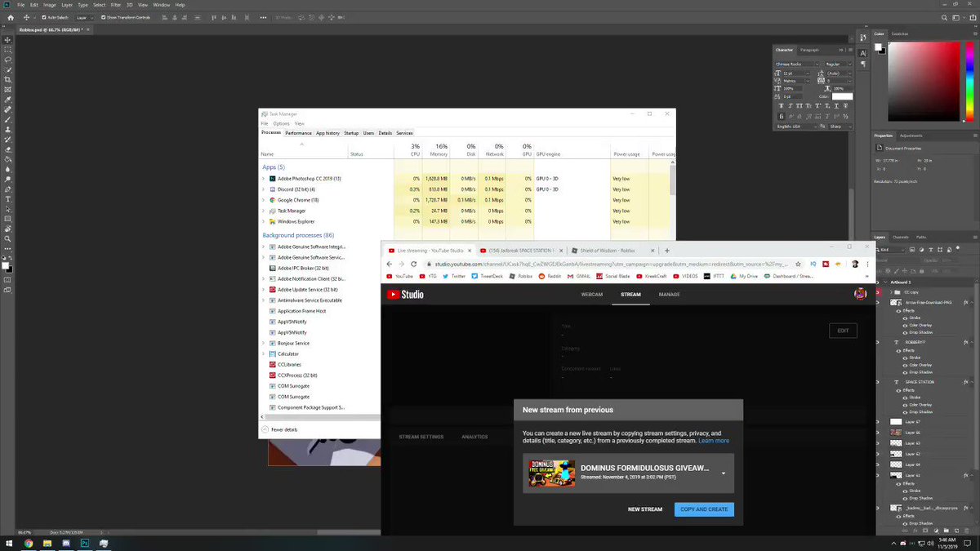Screen dimensions: 980x551
Task: Open Photoshop from the Windows taskbar
Action: tap(84, 543)
